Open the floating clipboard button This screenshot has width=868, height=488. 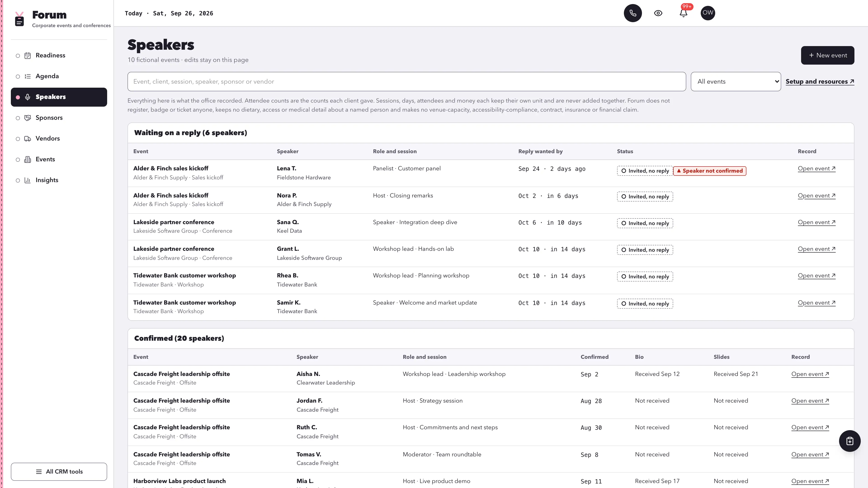coord(849,441)
